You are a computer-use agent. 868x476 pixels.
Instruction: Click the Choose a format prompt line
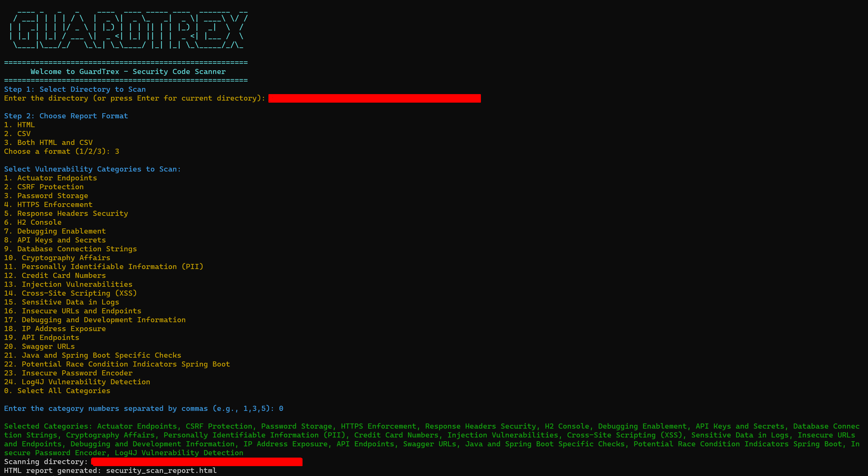[x=61, y=151]
